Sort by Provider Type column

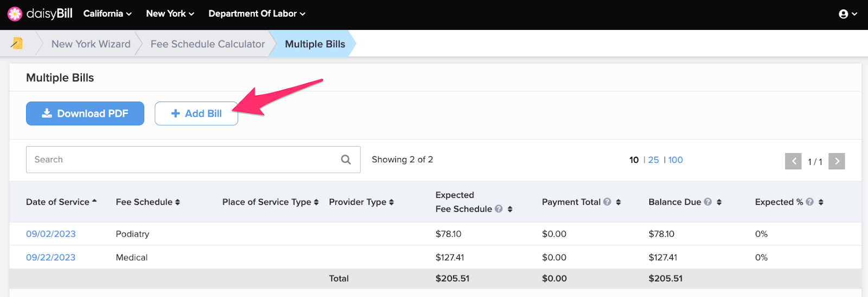click(361, 202)
